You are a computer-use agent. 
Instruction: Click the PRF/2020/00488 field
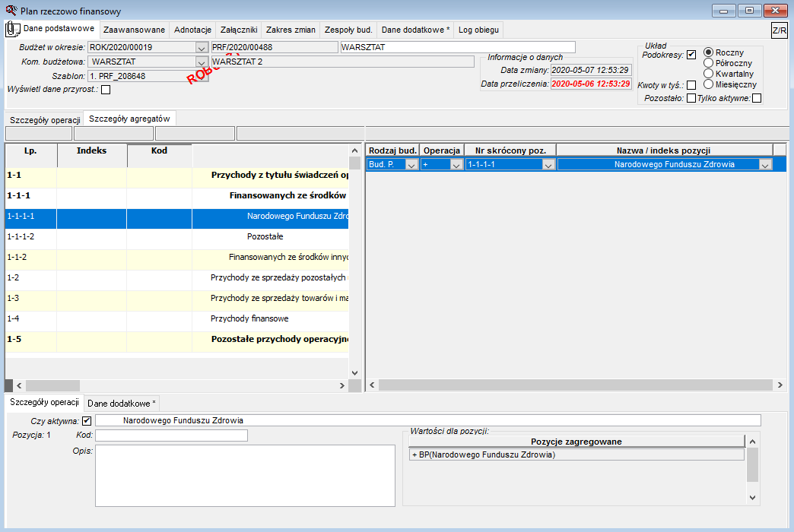coord(275,47)
